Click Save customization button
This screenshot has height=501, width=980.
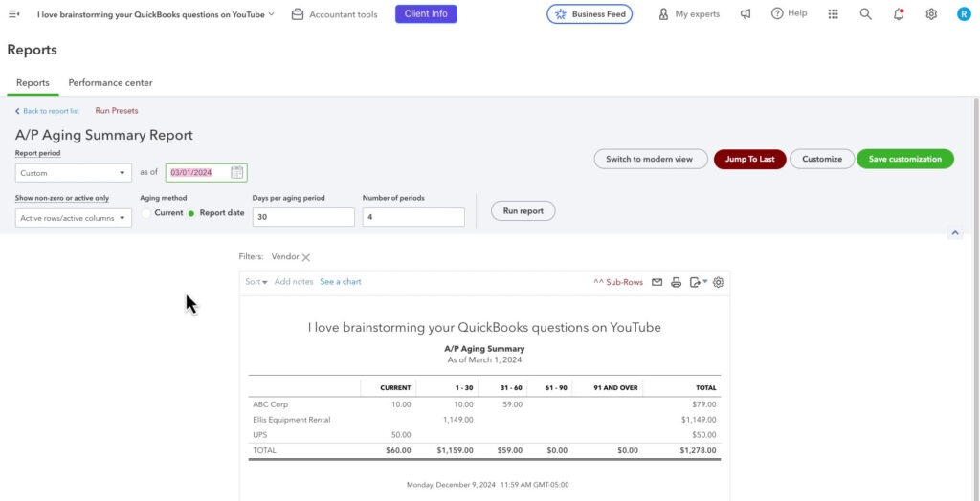905,159
